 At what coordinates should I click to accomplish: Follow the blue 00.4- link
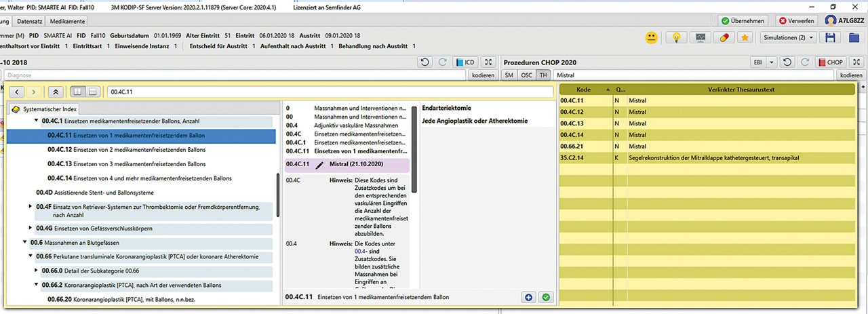[361, 251]
